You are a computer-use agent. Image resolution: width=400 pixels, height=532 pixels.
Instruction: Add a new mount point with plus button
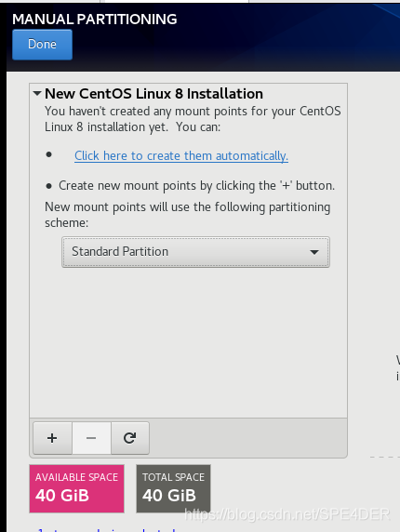pyautogui.click(x=52, y=438)
